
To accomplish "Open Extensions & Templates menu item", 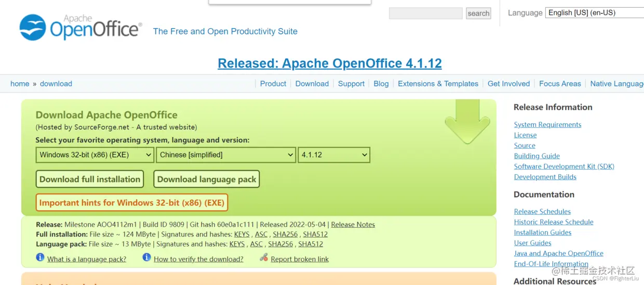I will pos(438,84).
